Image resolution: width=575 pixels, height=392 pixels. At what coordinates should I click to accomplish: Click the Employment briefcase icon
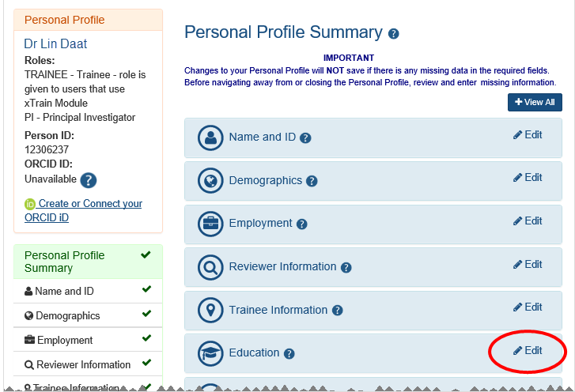coord(210,224)
